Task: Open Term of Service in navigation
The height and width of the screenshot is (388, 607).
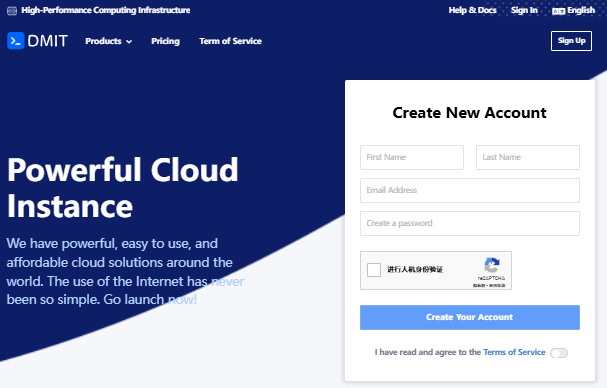Action: point(230,41)
